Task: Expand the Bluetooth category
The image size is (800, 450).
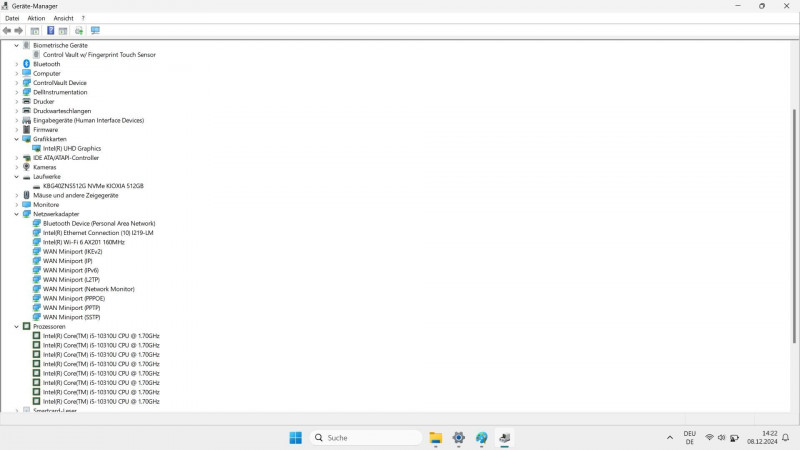Action: (16, 64)
